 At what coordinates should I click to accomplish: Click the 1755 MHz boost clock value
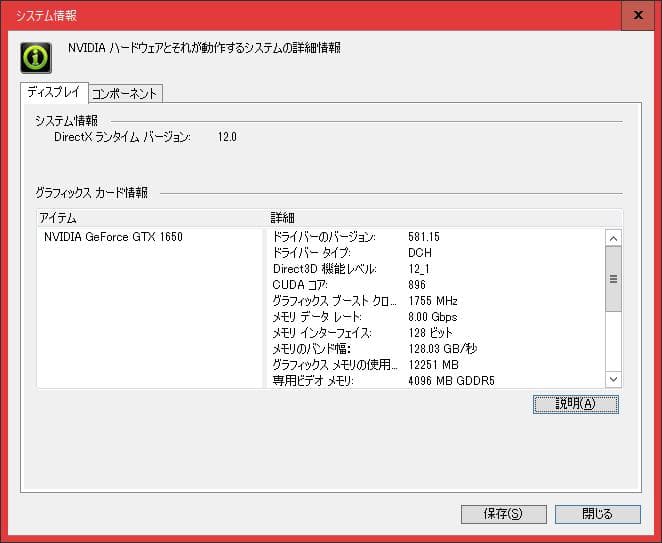click(433, 301)
